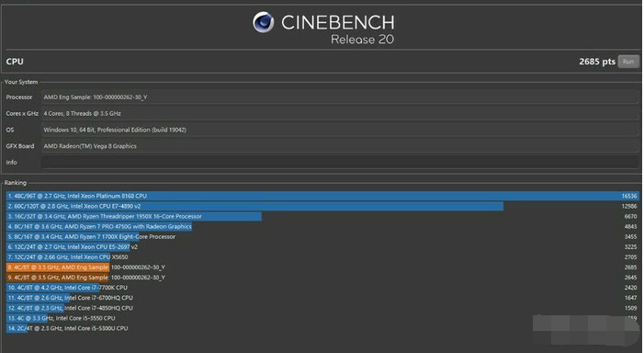This screenshot has width=644, height=353.
Task: Select ranking row Ryzen 7 1700X Eight-Core
Action: (322, 236)
